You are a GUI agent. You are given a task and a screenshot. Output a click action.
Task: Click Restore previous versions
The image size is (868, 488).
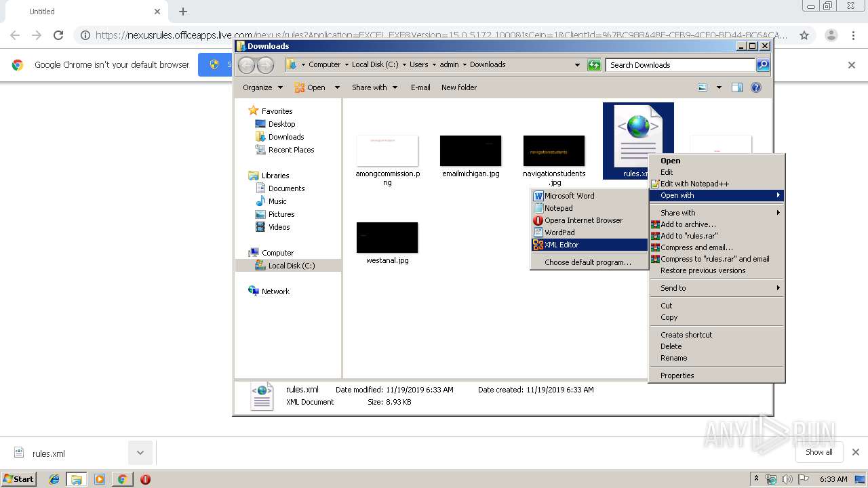point(717,270)
